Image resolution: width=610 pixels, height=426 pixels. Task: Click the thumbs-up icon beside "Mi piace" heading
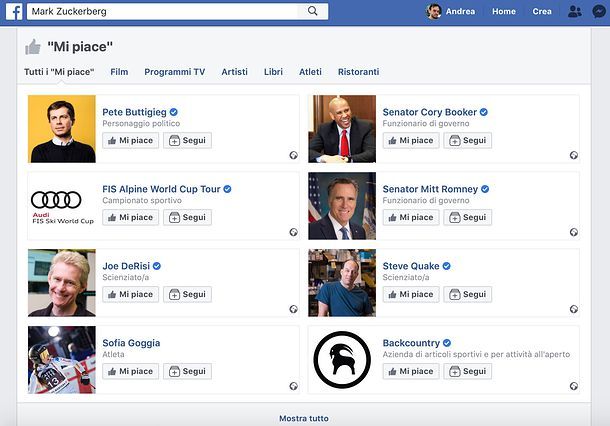[33, 47]
